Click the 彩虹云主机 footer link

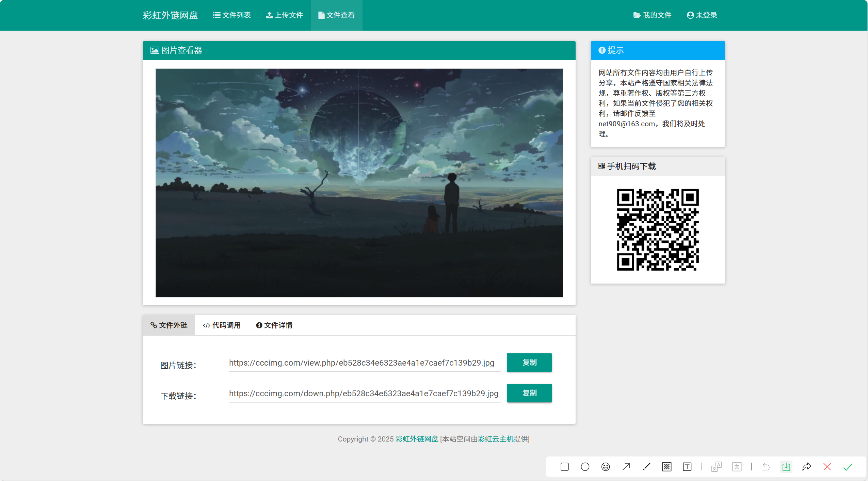click(495, 439)
